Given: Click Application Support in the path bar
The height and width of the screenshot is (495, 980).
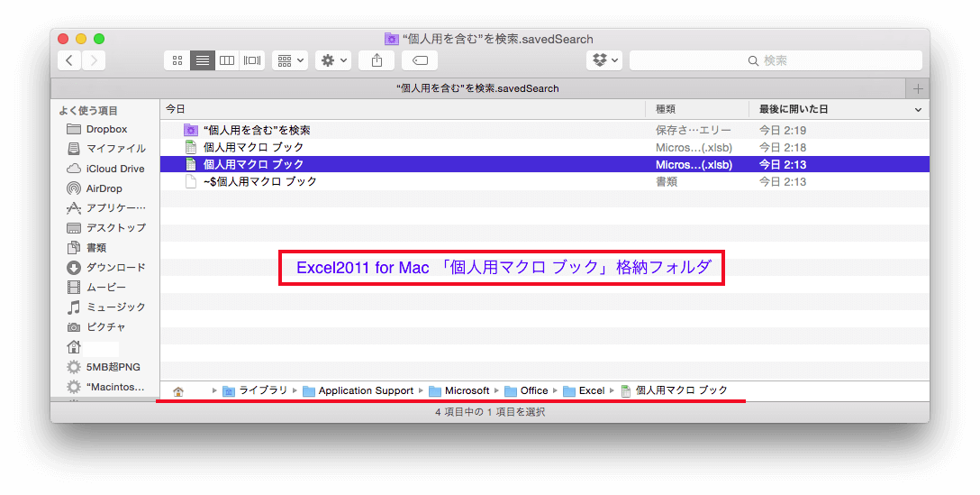Looking at the screenshot, I should point(358,390).
